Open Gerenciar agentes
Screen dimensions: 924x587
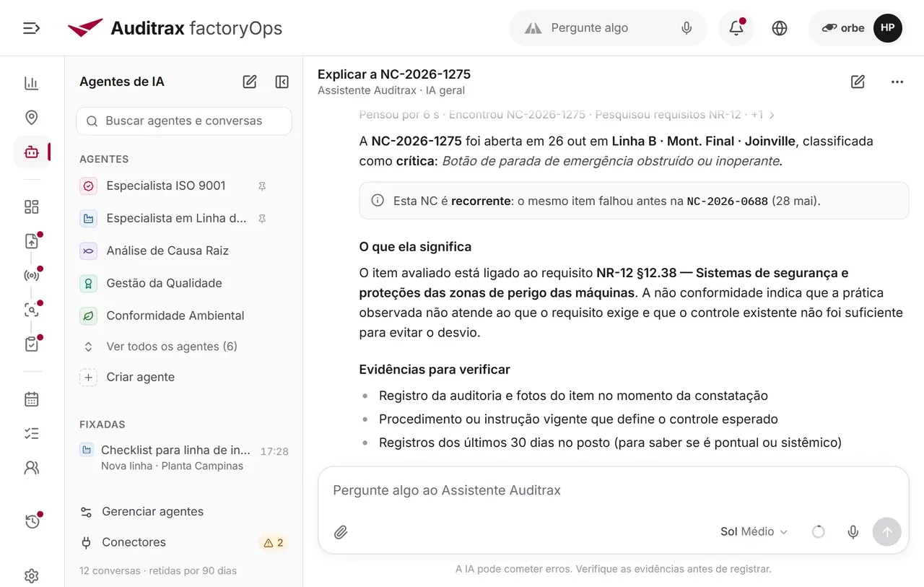184,512
